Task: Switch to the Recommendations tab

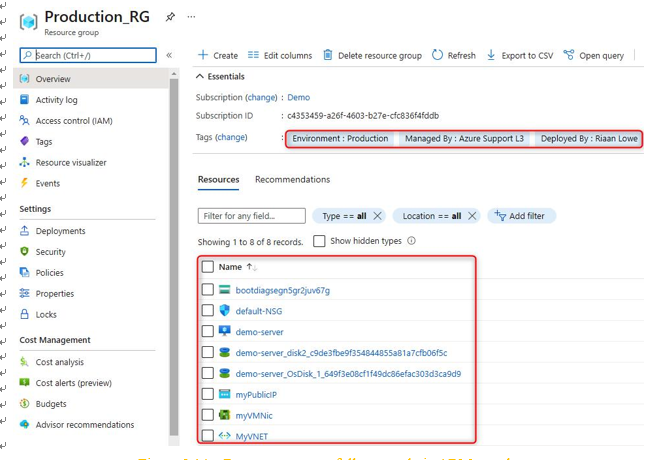Action: point(292,180)
